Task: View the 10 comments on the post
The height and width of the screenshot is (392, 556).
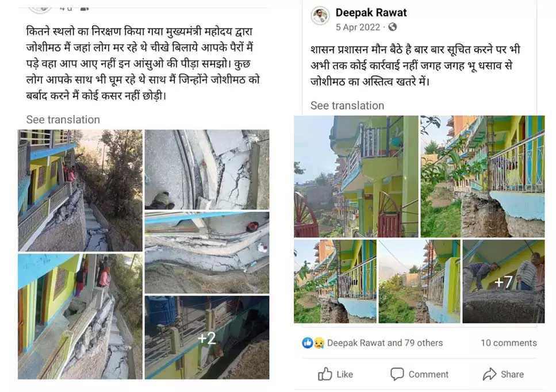Action: click(x=508, y=343)
